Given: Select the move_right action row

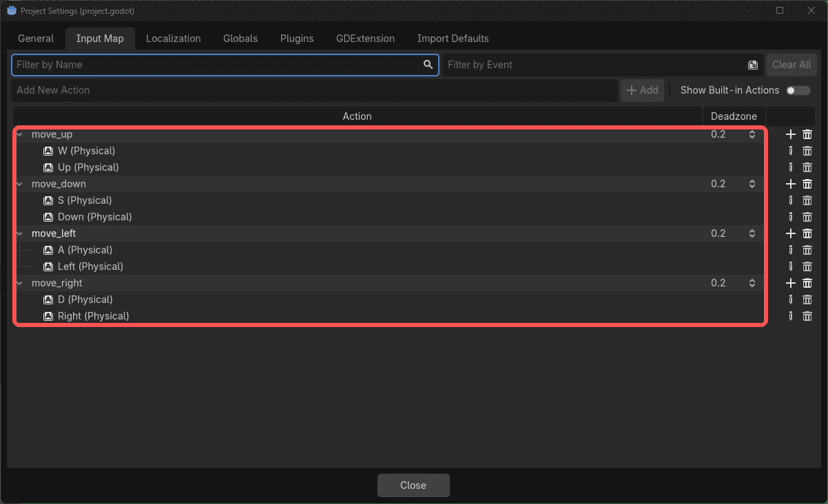Looking at the screenshot, I should pyautogui.click(x=389, y=283).
